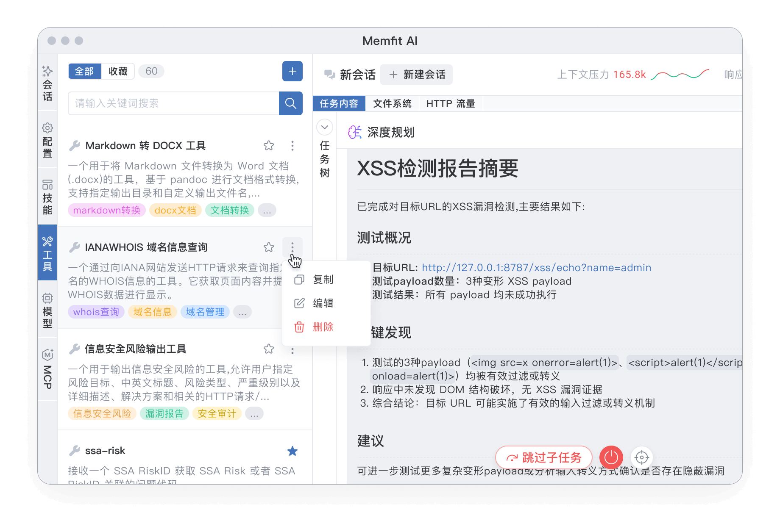Screen dimensions: 780x532
Task: Click the red power stop button
Action: 611,457
